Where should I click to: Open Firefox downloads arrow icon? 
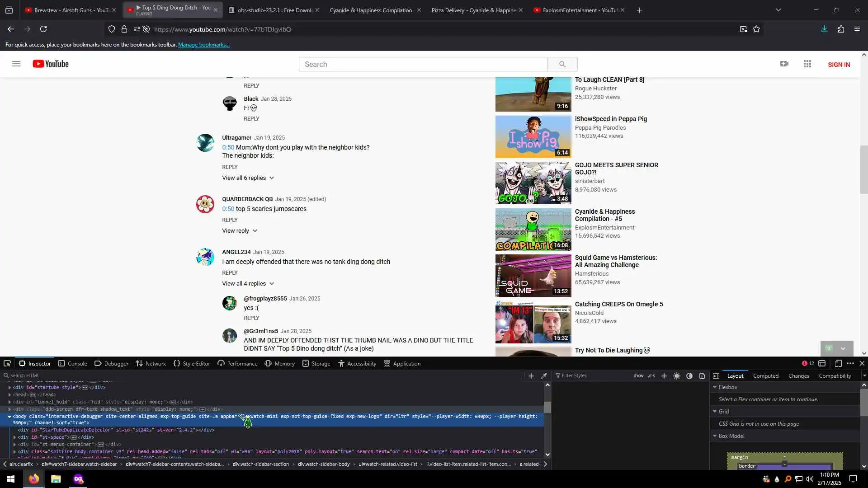tap(824, 29)
